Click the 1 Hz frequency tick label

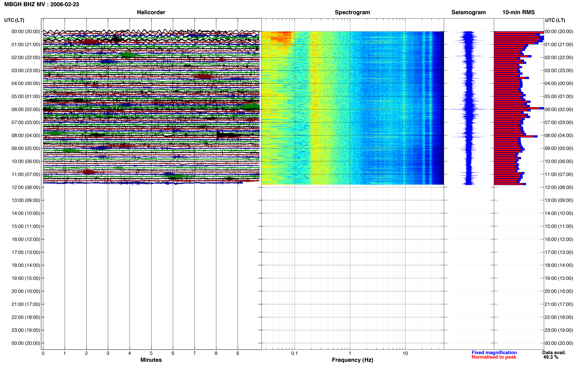[x=350, y=353]
